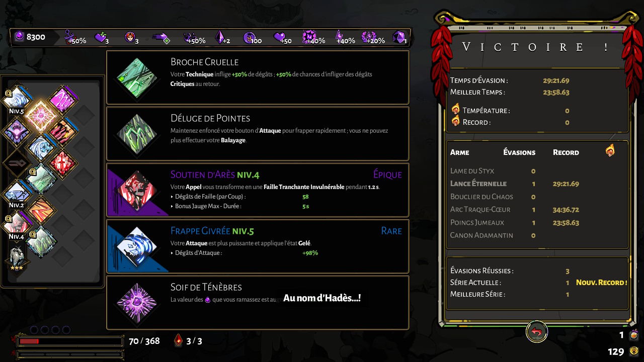Select the Arc Traque-Cœur weapon row

coord(537,210)
